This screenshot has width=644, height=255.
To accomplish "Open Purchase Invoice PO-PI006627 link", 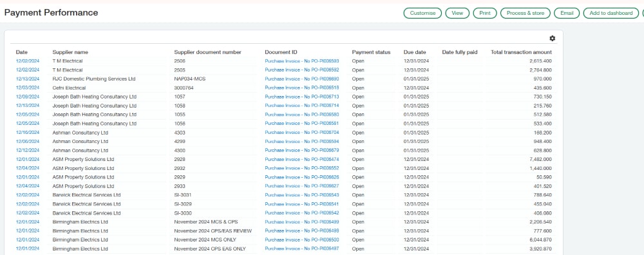I will coord(302,186).
